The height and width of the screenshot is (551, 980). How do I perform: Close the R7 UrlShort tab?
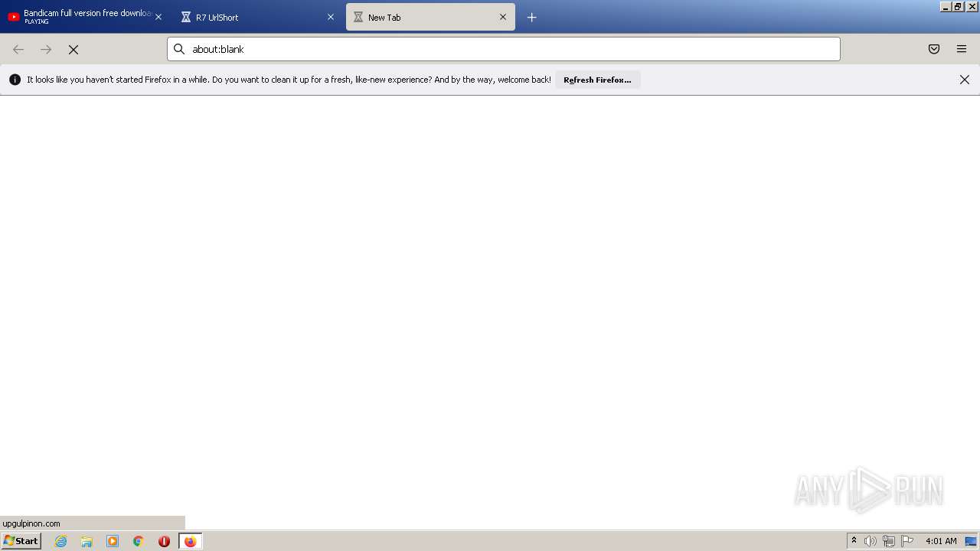[331, 17]
